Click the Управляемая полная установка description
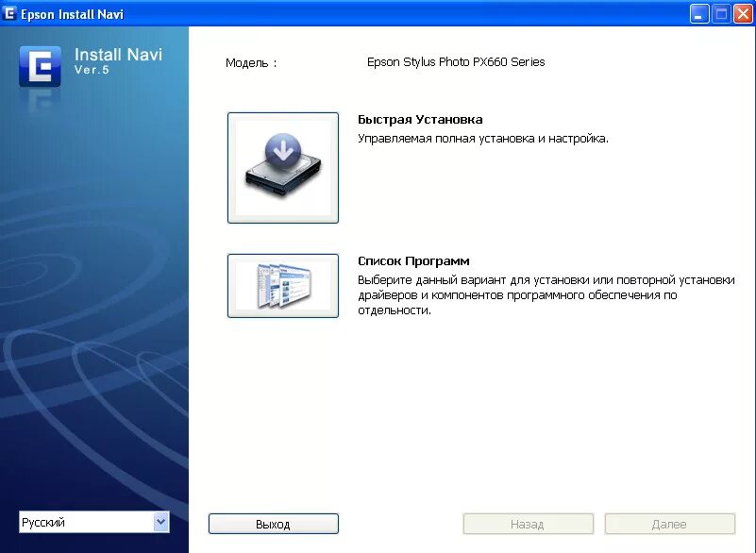 (483, 139)
